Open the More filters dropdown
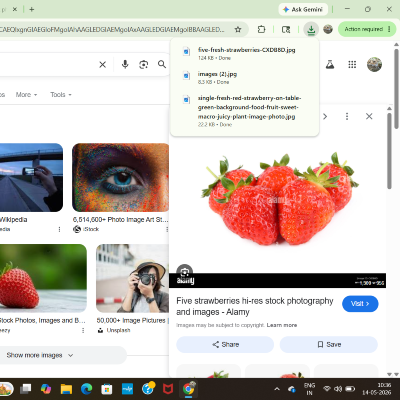 coord(26,95)
